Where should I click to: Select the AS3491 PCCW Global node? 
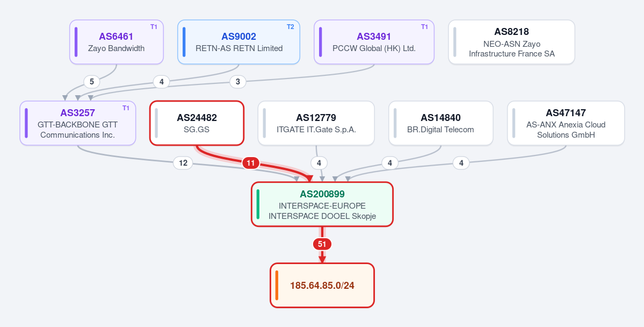pyautogui.click(x=374, y=42)
